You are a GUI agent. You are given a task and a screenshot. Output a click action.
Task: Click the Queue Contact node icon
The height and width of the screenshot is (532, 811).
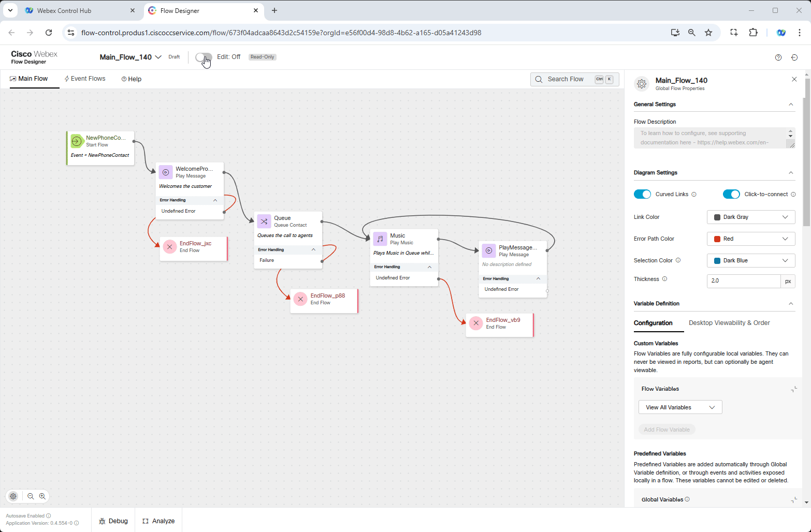264,221
